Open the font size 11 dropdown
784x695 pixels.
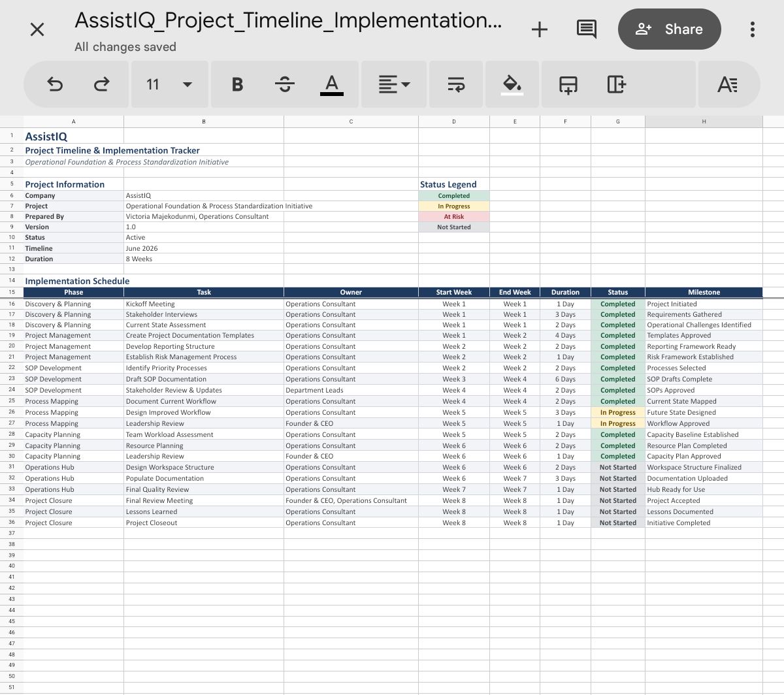pos(170,84)
